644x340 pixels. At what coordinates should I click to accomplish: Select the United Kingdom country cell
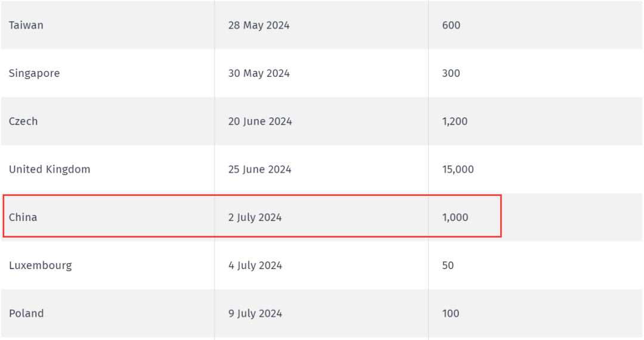pyautogui.click(x=107, y=169)
